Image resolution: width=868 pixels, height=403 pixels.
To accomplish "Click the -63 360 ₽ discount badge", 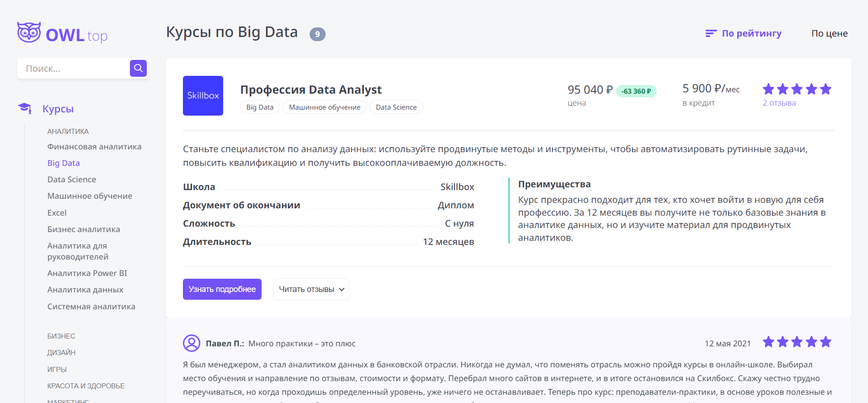I will pos(636,91).
